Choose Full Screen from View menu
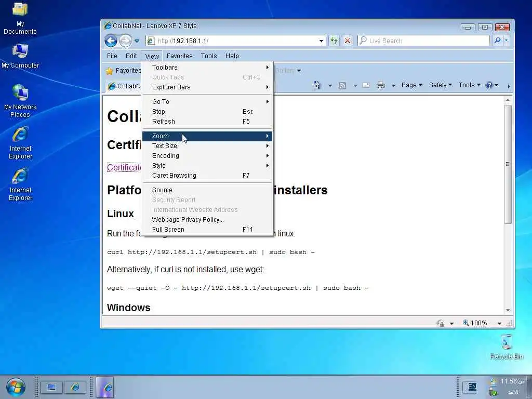This screenshot has width=532, height=399. coord(207,229)
